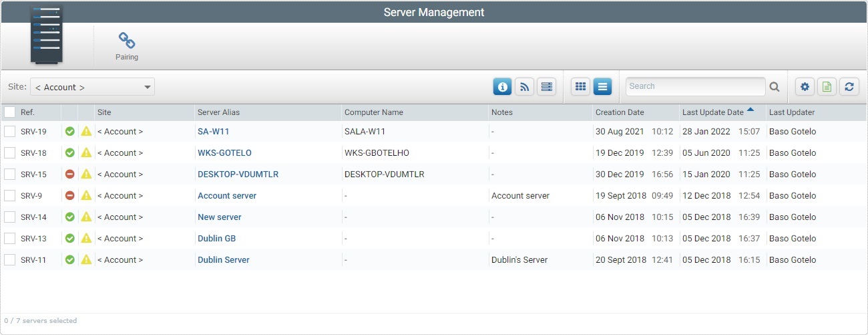
Task: Click the Account server notes cell
Action: pyautogui.click(x=520, y=196)
